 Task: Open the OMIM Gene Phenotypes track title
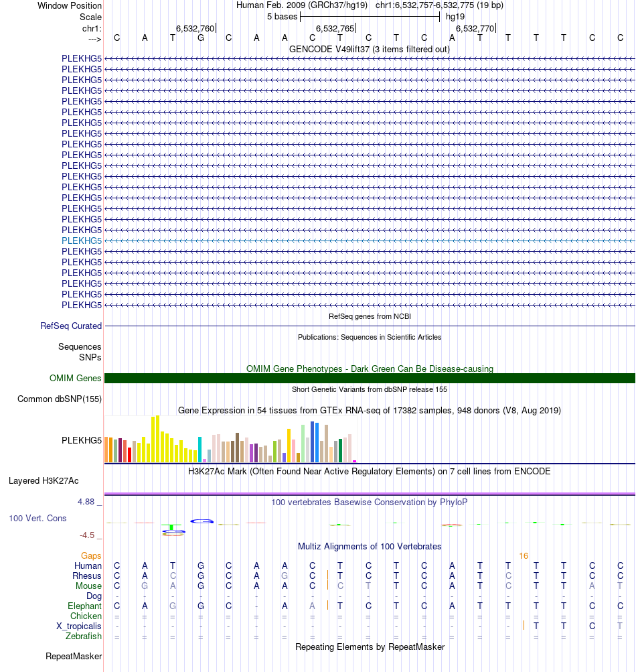click(x=370, y=369)
